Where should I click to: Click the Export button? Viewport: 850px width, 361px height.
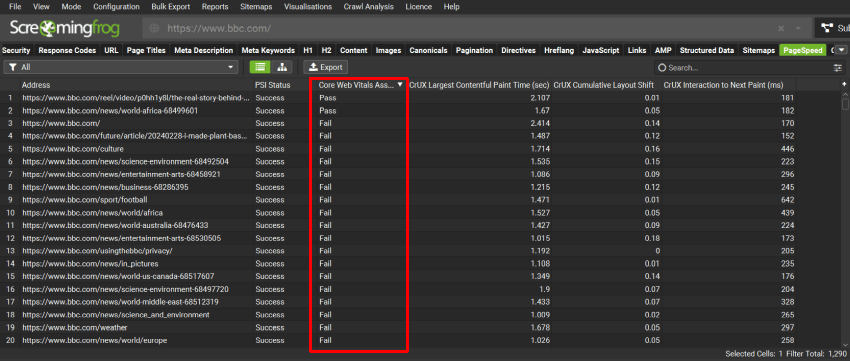pos(325,67)
